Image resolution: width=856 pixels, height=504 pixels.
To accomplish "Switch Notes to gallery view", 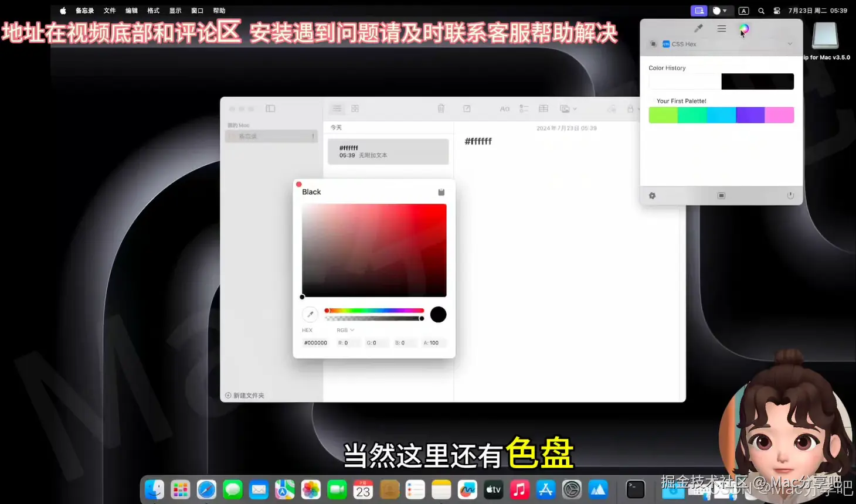I will click(355, 108).
